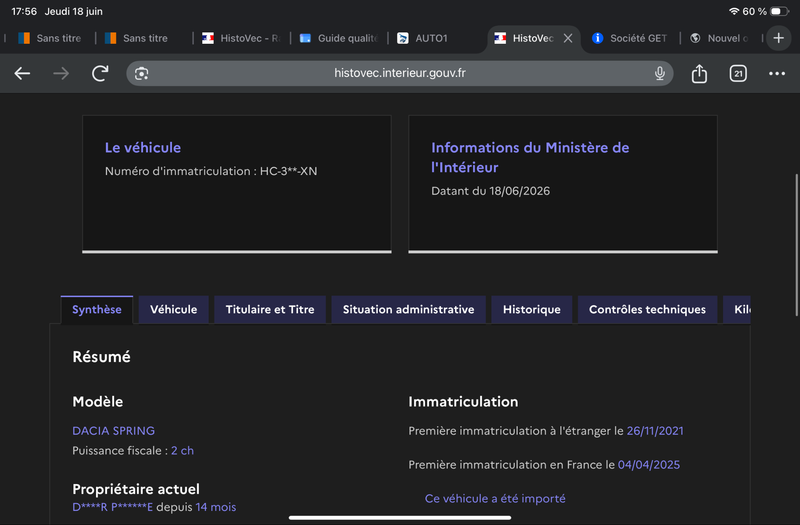This screenshot has width=800, height=525.
Task: Open the three-dot browser menu
Action: coord(777,73)
